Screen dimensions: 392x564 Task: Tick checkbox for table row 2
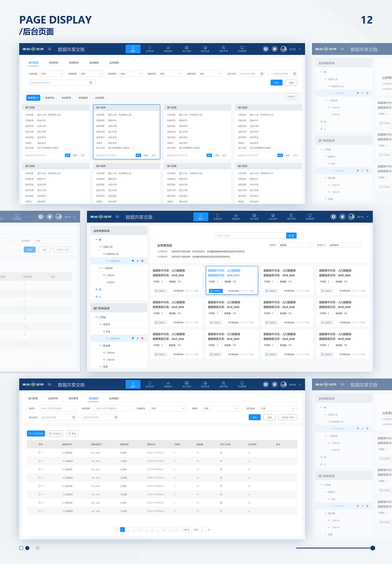coord(40,461)
